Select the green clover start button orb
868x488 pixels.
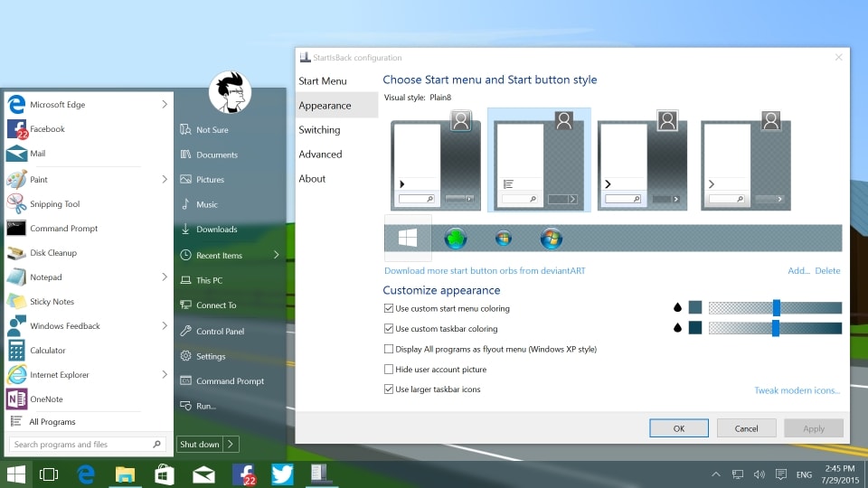point(455,239)
